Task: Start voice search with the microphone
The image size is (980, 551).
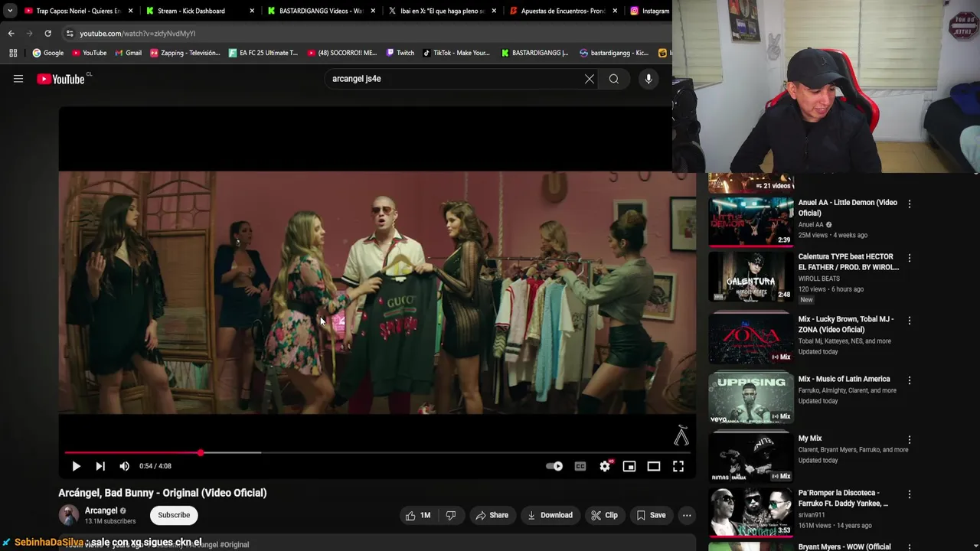Action: pyautogui.click(x=648, y=79)
